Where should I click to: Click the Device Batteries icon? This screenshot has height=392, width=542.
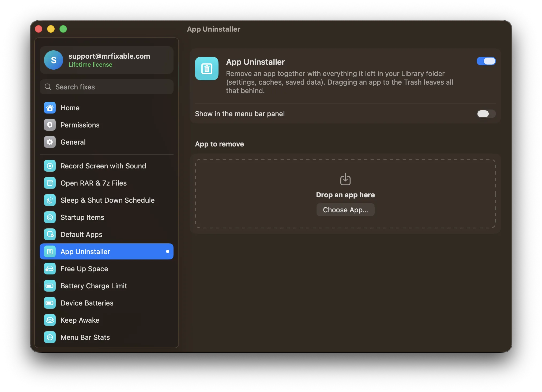click(x=50, y=303)
